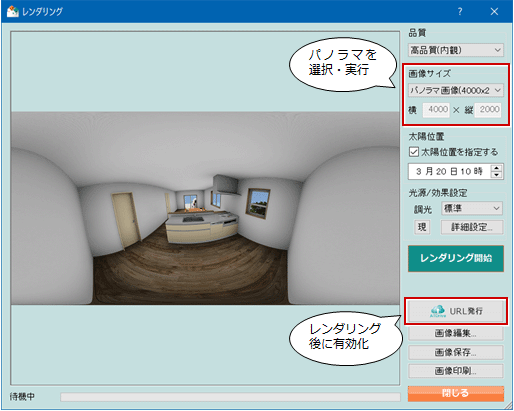This screenshot has width=514, height=411.
Task: Click the 画像印刷 button
Action: pos(456,371)
